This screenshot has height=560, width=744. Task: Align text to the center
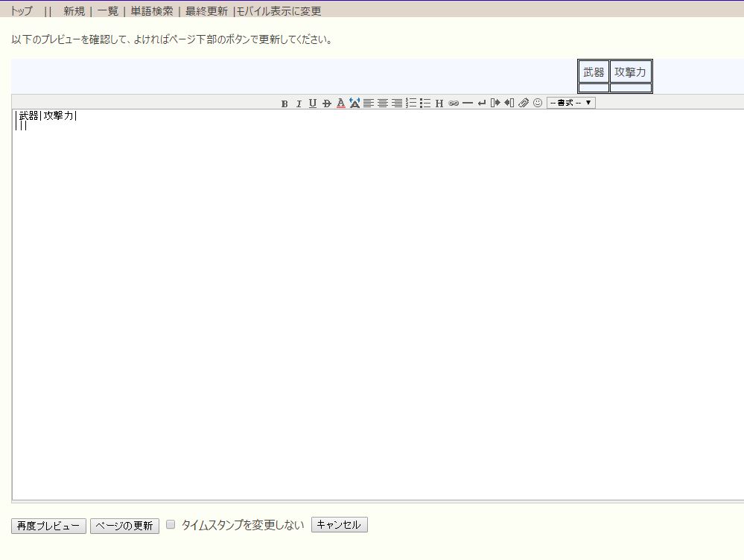(x=383, y=104)
